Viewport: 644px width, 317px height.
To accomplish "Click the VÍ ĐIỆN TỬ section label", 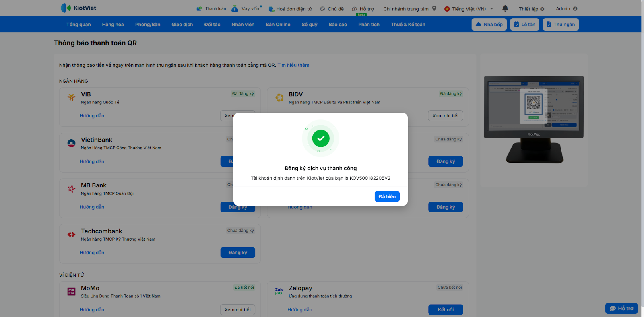I will pos(72,275).
